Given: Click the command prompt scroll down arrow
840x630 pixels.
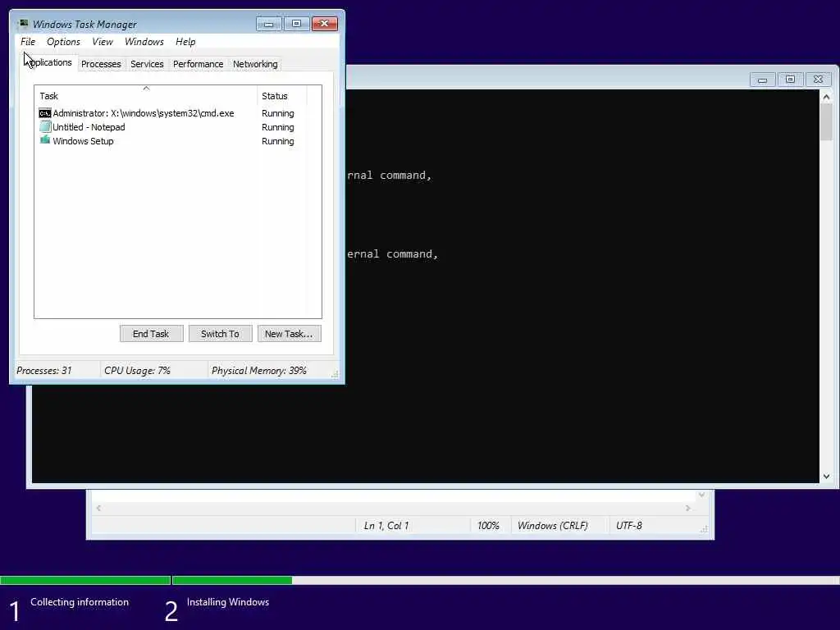Looking at the screenshot, I should (x=826, y=477).
